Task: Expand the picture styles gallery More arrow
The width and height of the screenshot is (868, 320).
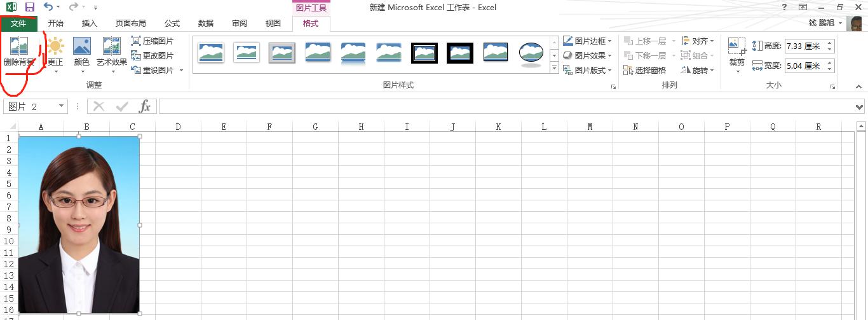Action: click(554, 68)
